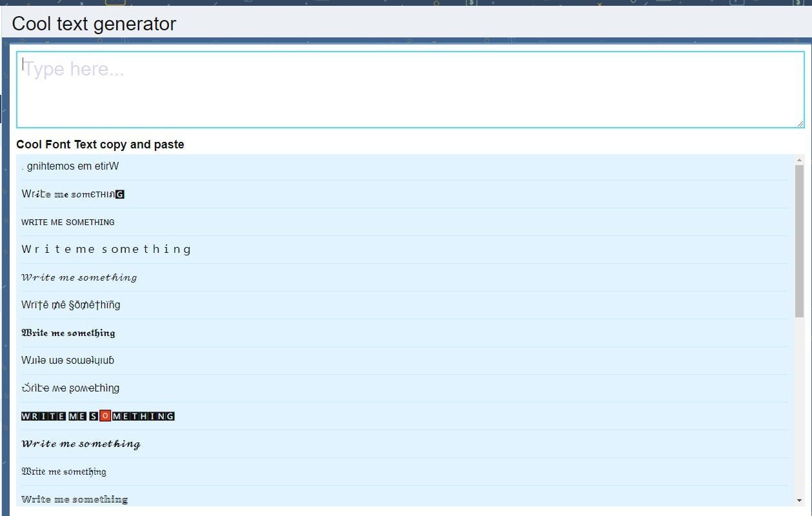The image size is (812, 516).
Task: Click the font list scrollbar thumb
Action: click(800, 241)
